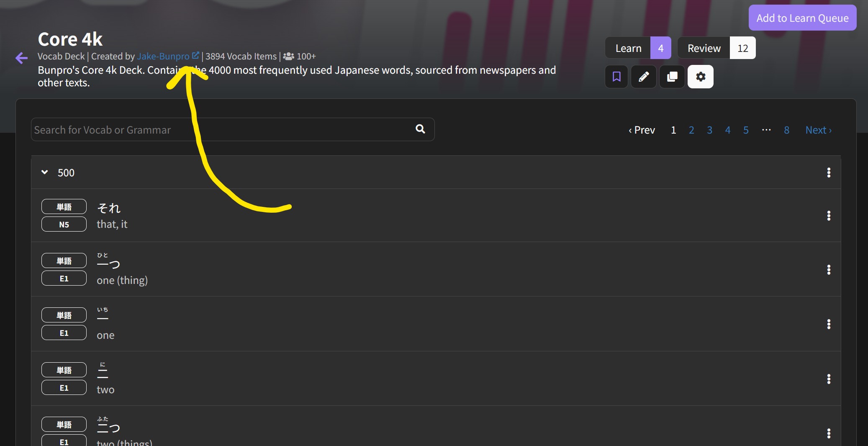Select current page 1 in pagination
Screen dimensions: 868x446
tap(673, 130)
